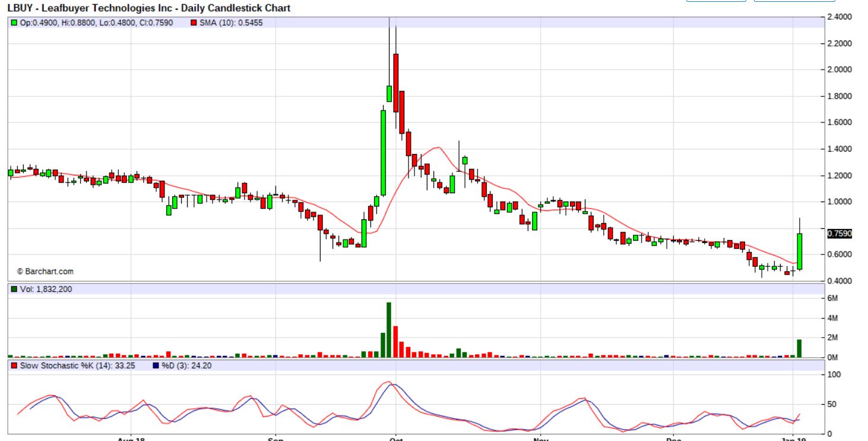The width and height of the screenshot is (868, 441).
Task: Click the 6M volume axis label
Action: (x=832, y=299)
